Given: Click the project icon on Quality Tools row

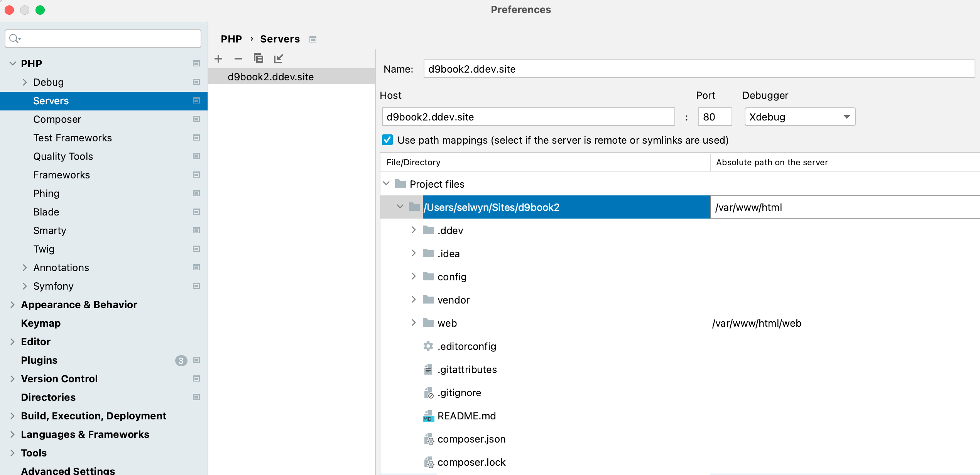Looking at the screenshot, I should [196, 156].
